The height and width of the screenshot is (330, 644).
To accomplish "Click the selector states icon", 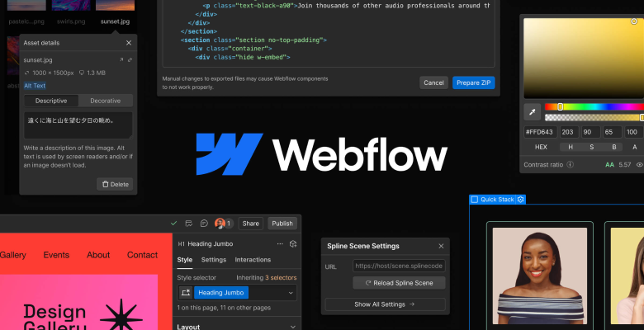I will point(186,293).
